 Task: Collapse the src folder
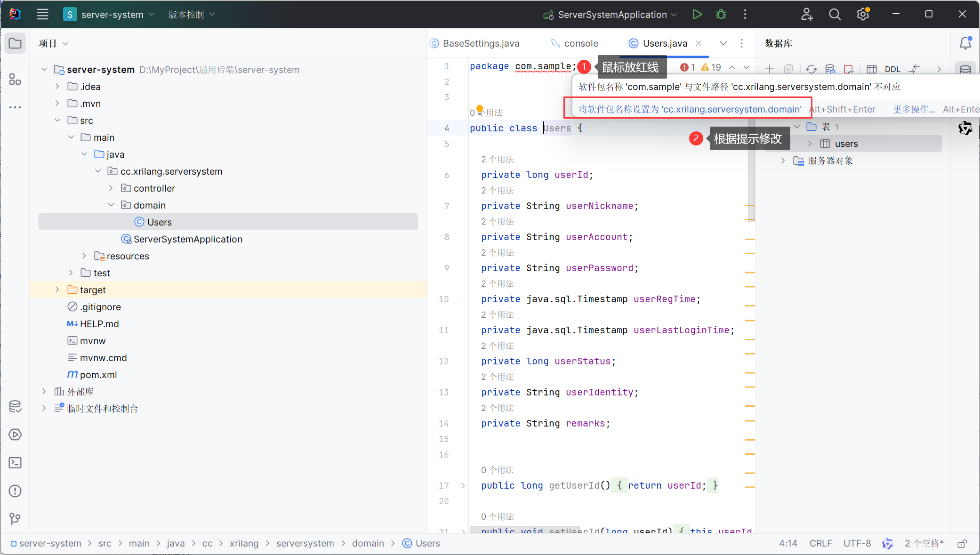click(57, 120)
